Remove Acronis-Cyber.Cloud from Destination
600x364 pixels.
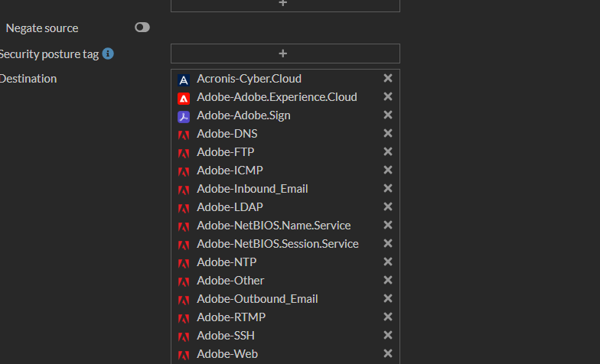coord(388,78)
